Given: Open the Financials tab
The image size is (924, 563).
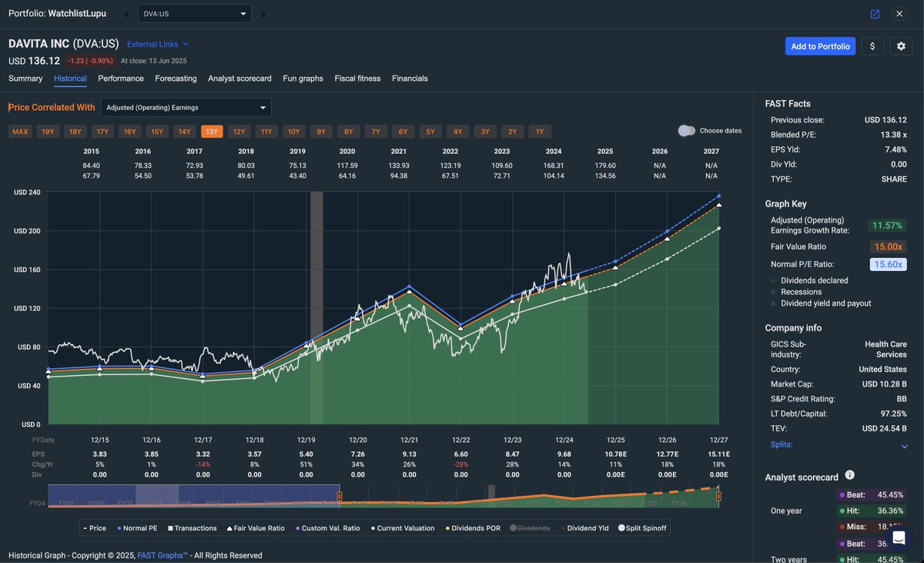Looking at the screenshot, I should 410,79.
